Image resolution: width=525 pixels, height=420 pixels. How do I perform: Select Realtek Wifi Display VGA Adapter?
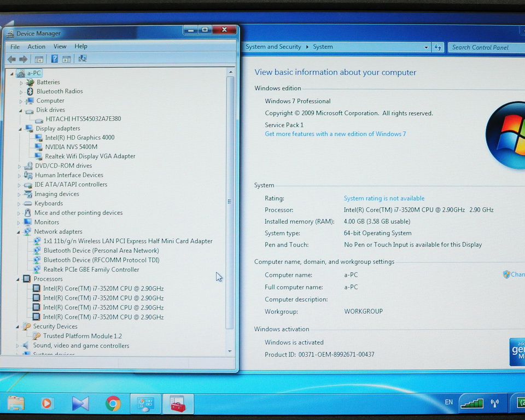pyautogui.click(x=90, y=156)
